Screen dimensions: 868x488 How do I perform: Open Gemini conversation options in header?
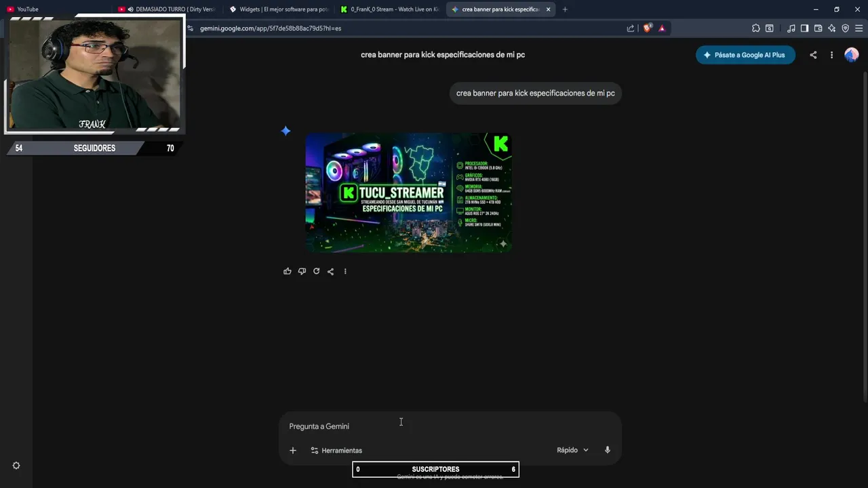pos(831,55)
